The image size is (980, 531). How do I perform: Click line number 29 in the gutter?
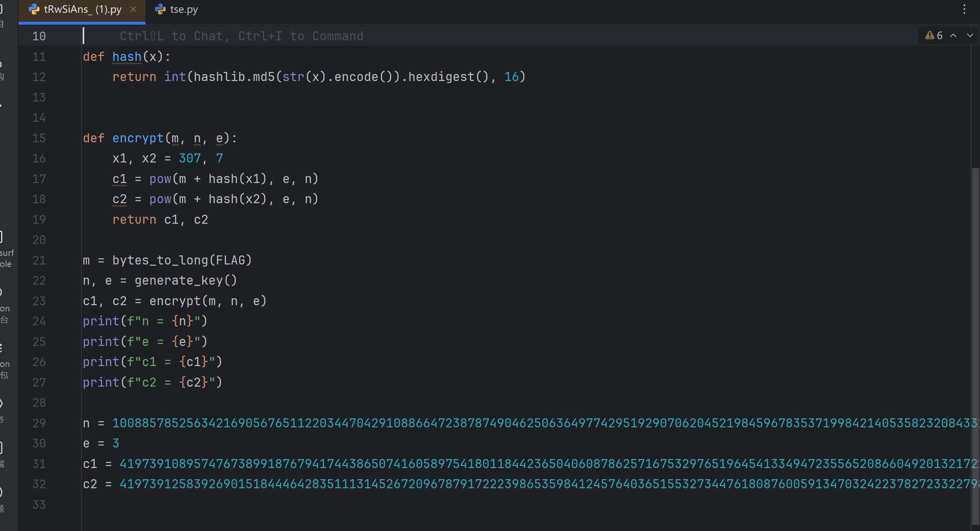(x=39, y=423)
